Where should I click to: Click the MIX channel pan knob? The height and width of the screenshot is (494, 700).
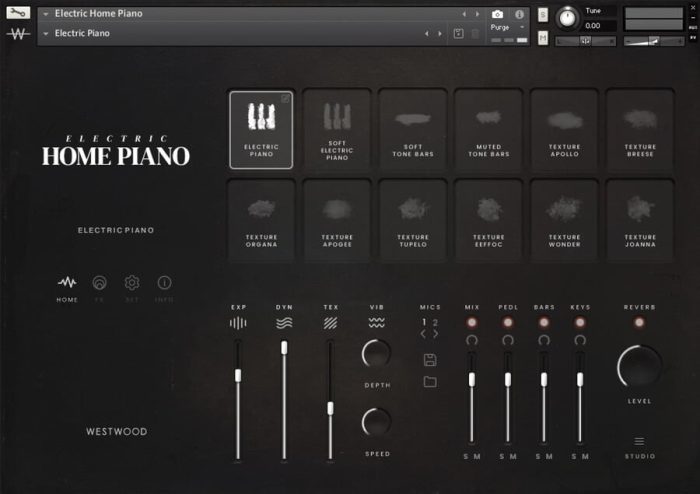tap(472, 340)
